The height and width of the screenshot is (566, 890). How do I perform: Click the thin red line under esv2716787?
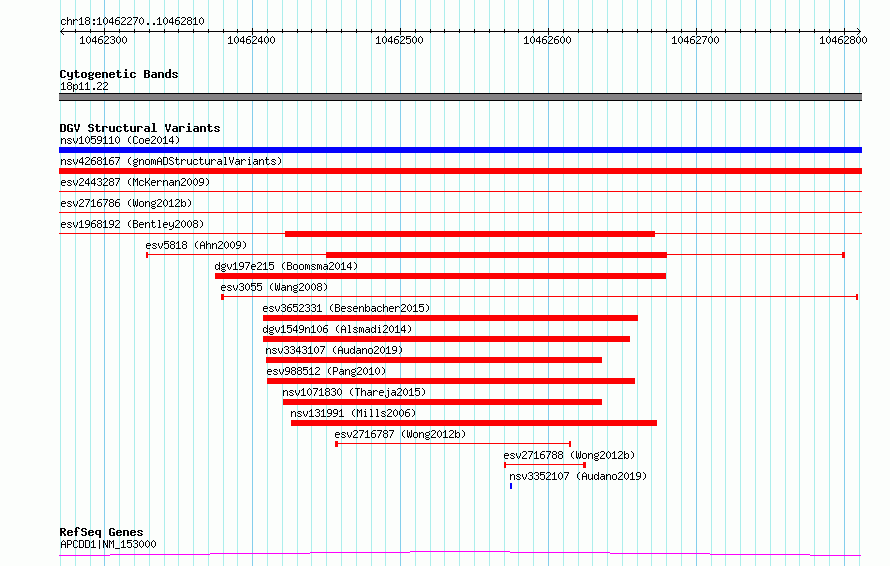453,444
